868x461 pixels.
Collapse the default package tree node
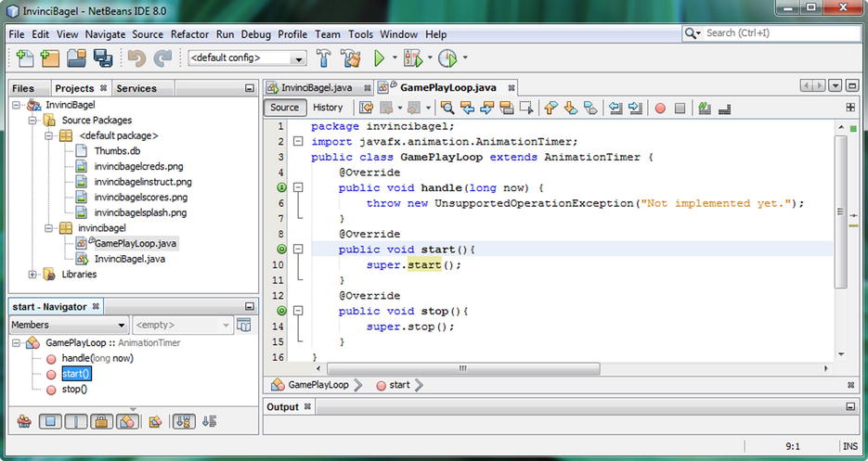pyautogui.click(x=48, y=135)
